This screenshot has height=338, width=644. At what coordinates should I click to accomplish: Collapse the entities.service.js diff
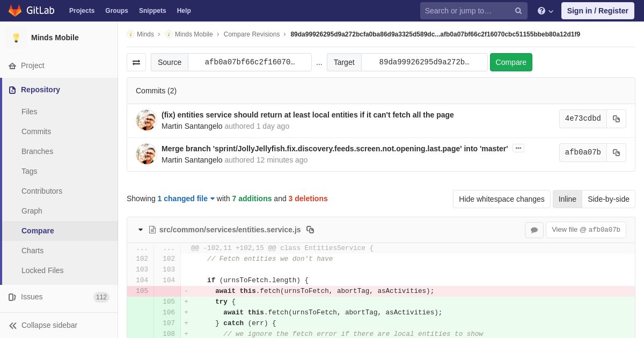click(141, 230)
